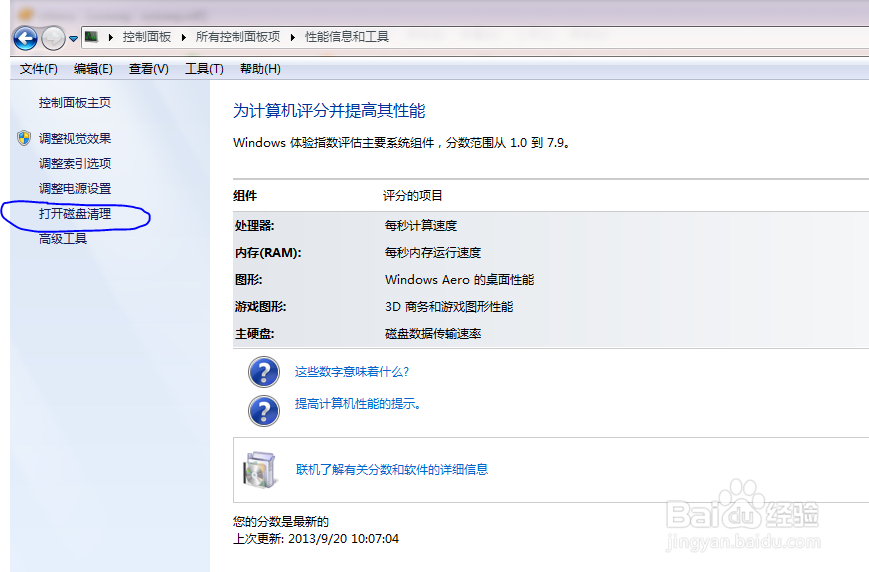Viewport: 869px width, 572px height.
Task: Click 磁盘数据传输速率 text
Action: pos(433,334)
